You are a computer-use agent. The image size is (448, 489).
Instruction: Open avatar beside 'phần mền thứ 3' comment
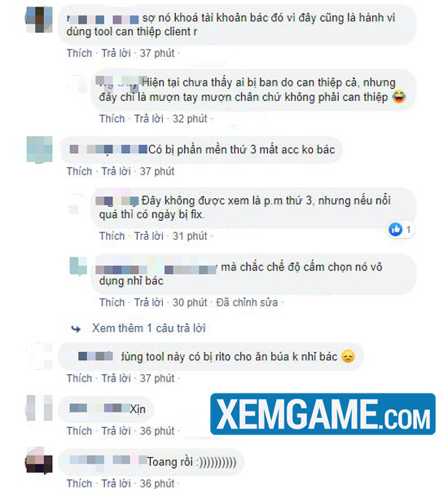tap(39, 149)
